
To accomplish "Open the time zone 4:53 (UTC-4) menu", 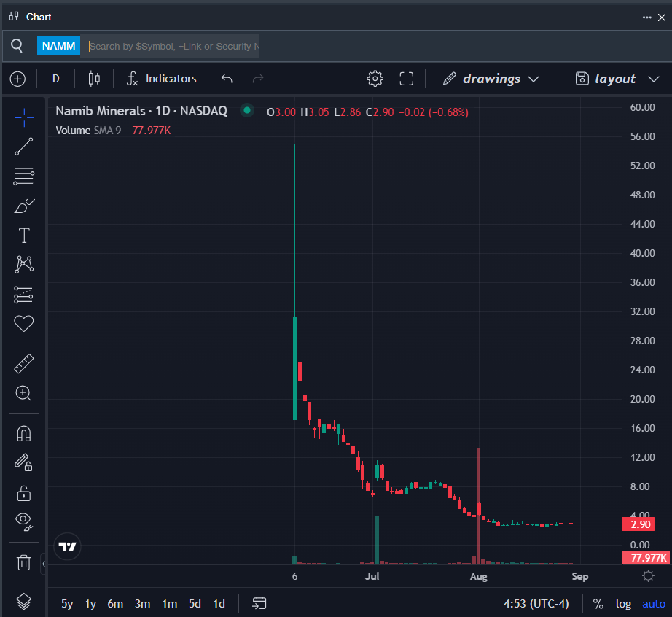I will pos(536,604).
